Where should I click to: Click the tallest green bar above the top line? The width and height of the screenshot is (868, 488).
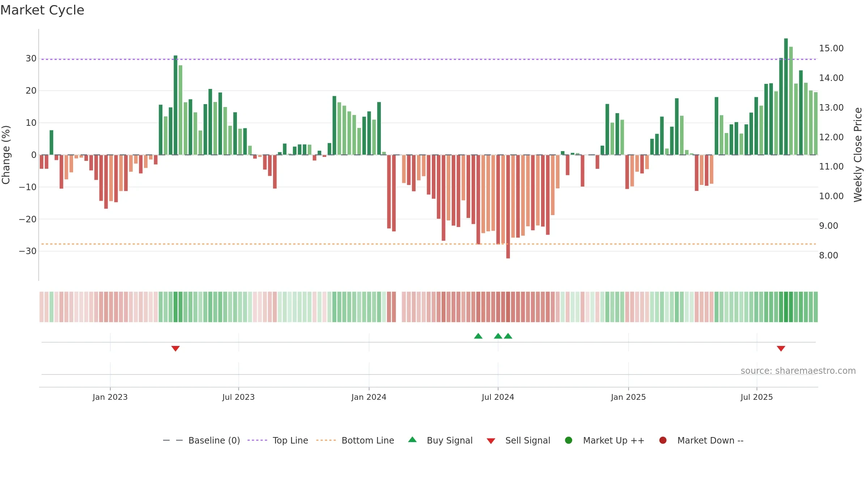click(x=786, y=97)
